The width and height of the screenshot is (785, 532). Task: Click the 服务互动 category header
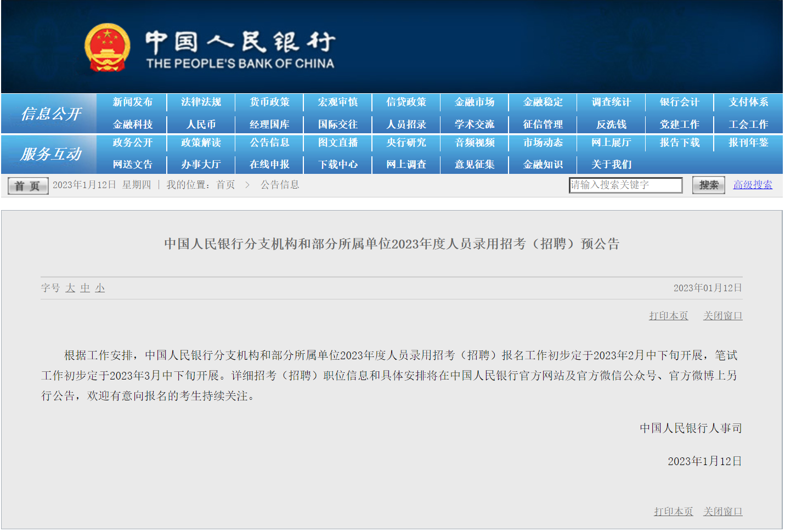coord(50,154)
